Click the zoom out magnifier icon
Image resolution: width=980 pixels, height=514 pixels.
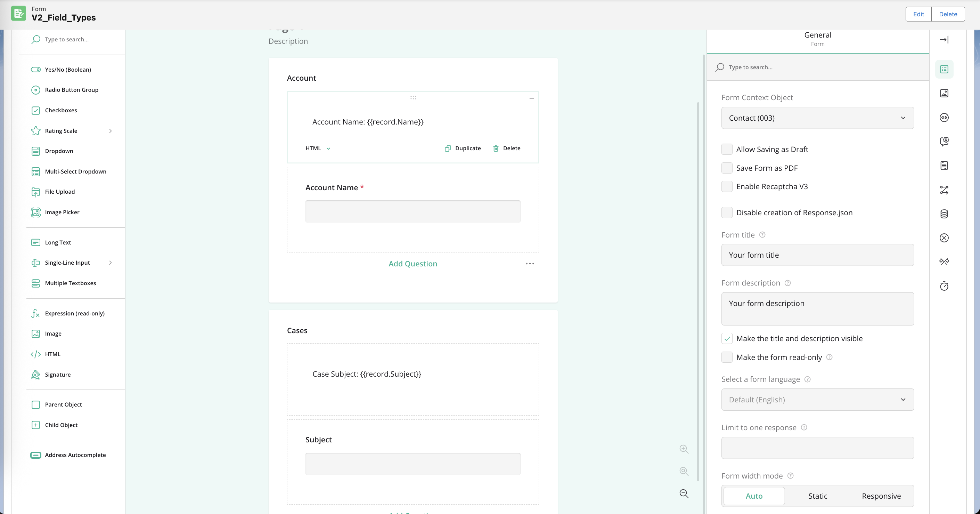coord(684,494)
